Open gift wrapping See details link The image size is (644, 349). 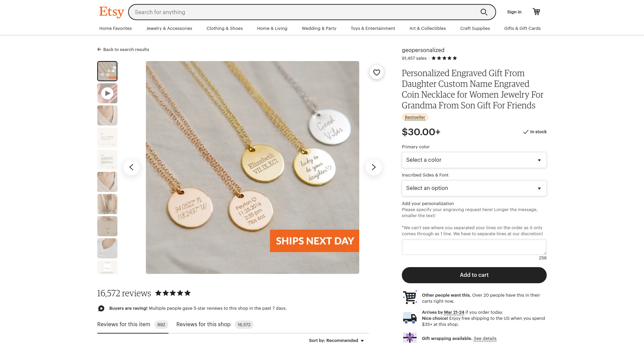click(x=485, y=339)
